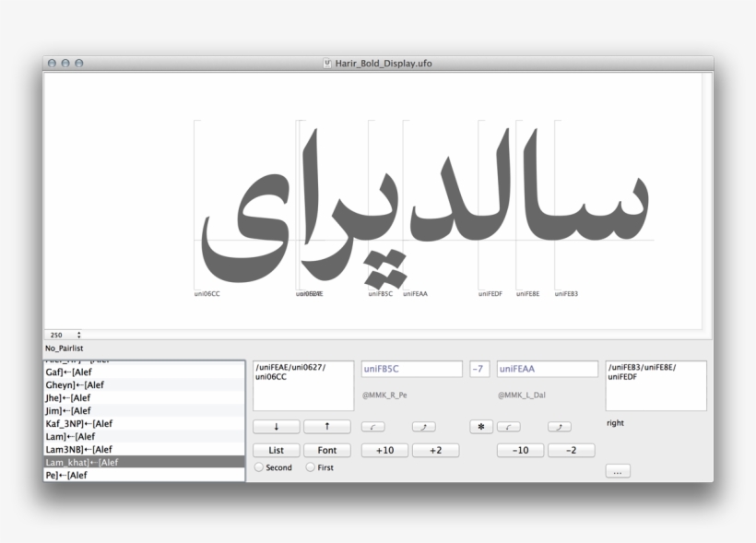The height and width of the screenshot is (543, 756).
Task: Click the down arrow pair navigation icon
Action: pos(275,426)
